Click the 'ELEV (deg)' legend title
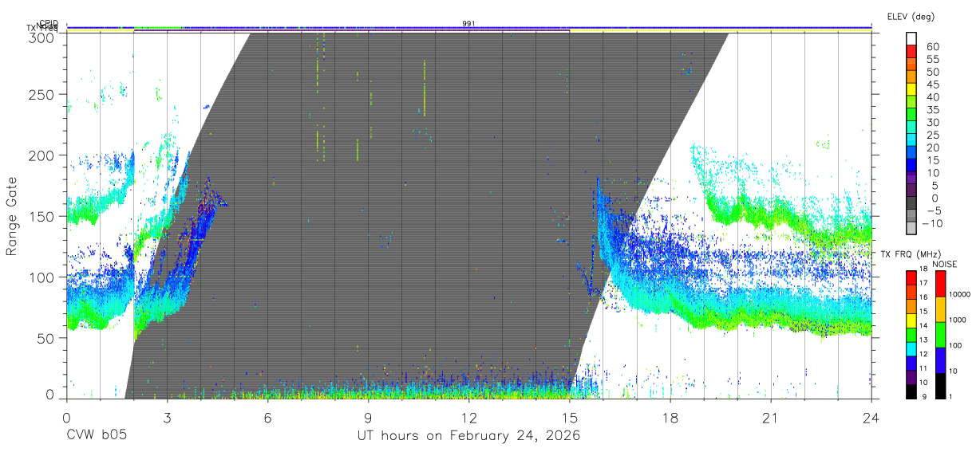Screen dimensions: 980x452 (911, 17)
